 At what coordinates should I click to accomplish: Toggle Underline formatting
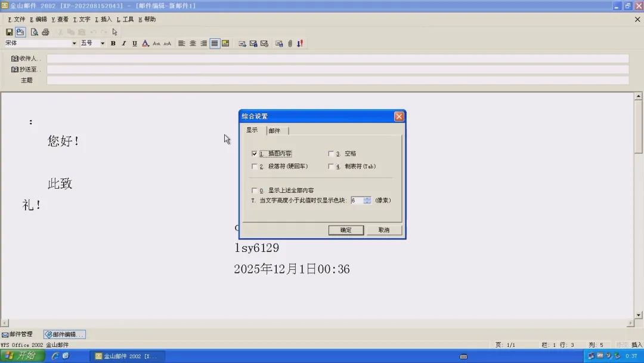(134, 43)
